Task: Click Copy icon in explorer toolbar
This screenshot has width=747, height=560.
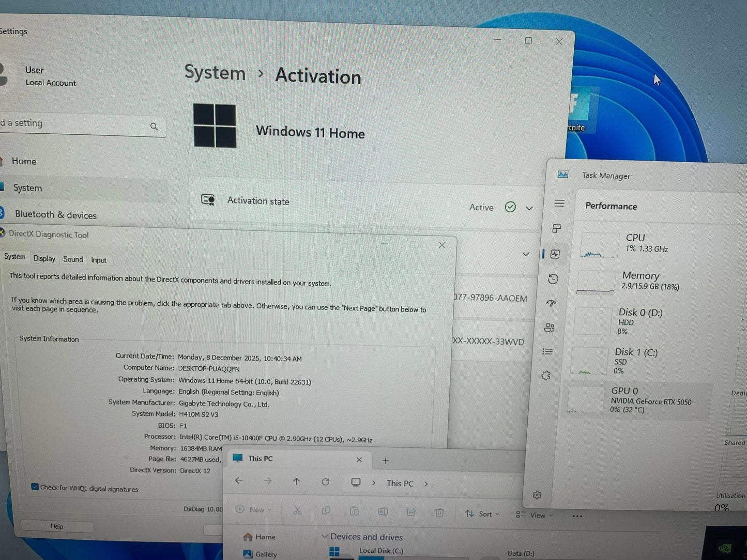Action: (x=326, y=510)
